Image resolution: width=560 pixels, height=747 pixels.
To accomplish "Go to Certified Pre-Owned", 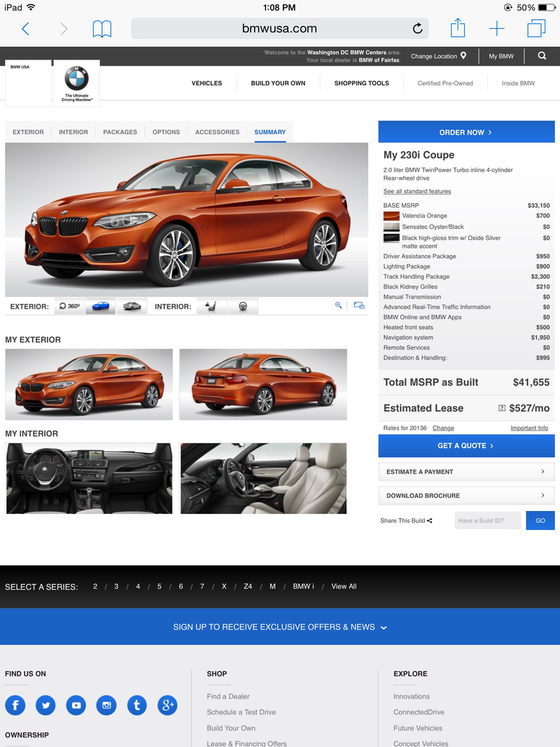I will (x=445, y=83).
